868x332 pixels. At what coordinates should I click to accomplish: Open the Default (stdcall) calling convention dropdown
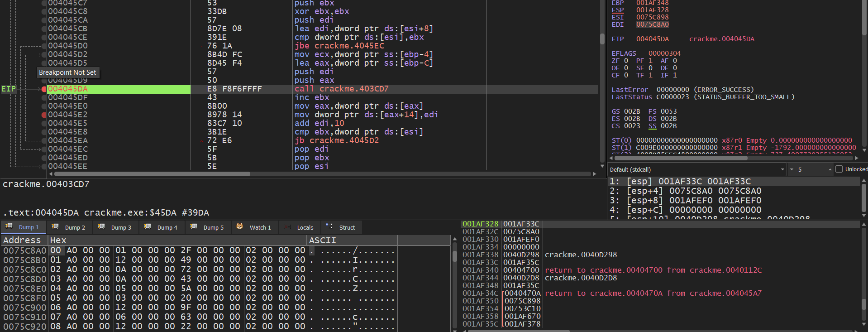pos(697,169)
